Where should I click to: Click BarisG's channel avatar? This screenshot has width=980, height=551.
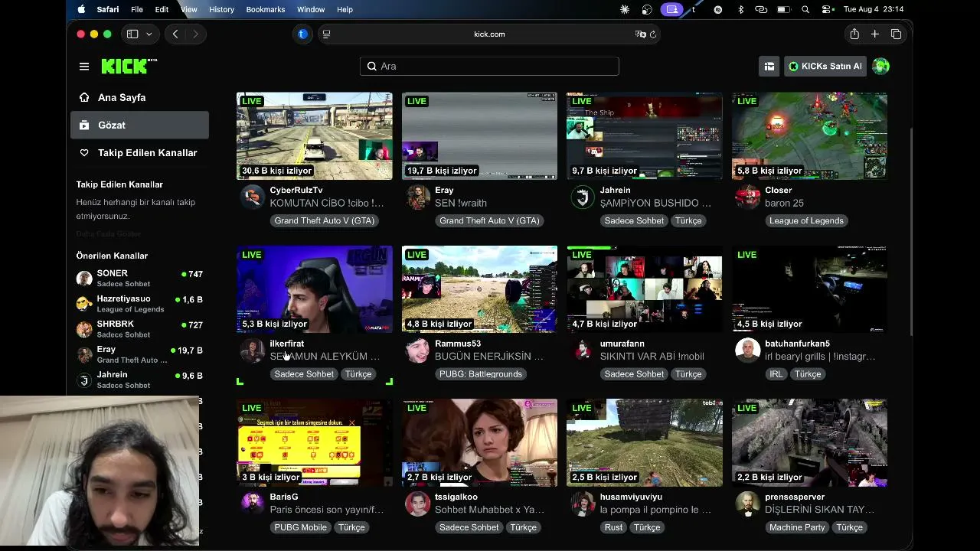pyautogui.click(x=253, y=504)
